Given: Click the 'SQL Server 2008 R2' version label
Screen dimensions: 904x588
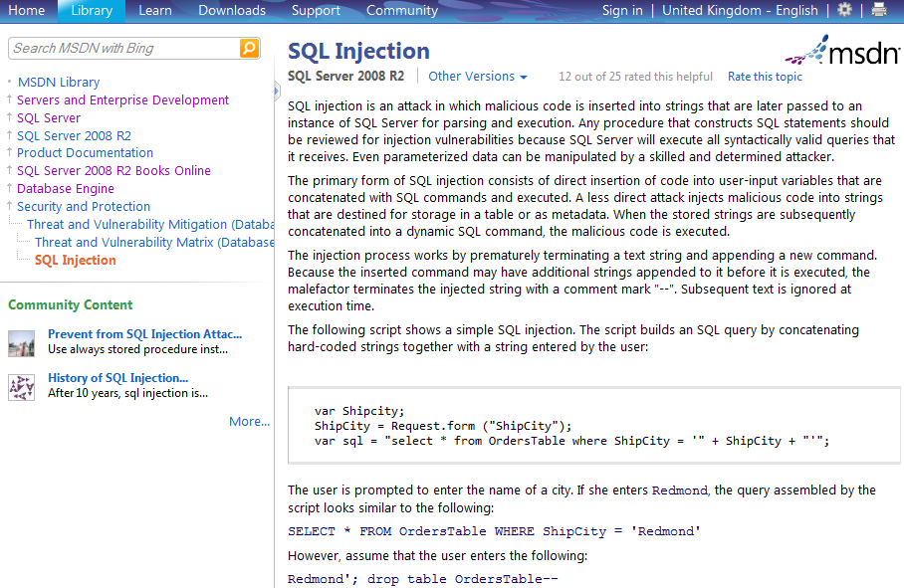Looking at the screenshot, I should coord(345,76).
